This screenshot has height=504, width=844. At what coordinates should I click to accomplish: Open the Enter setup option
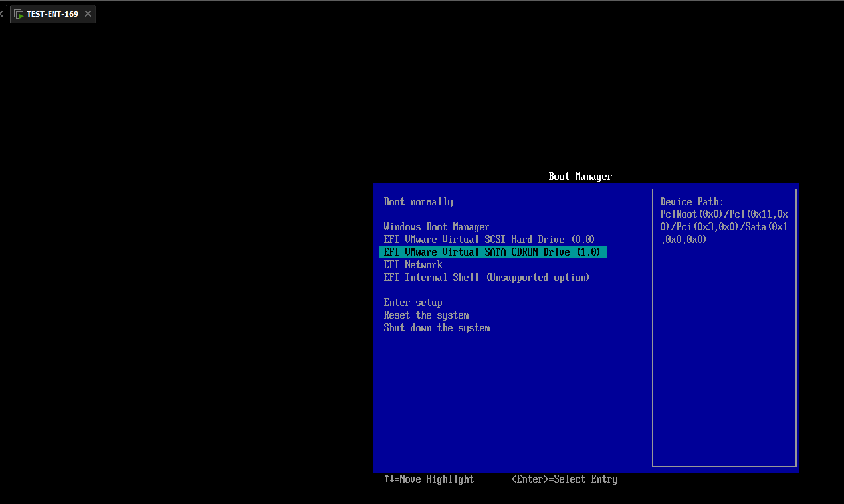coord(413,303)
